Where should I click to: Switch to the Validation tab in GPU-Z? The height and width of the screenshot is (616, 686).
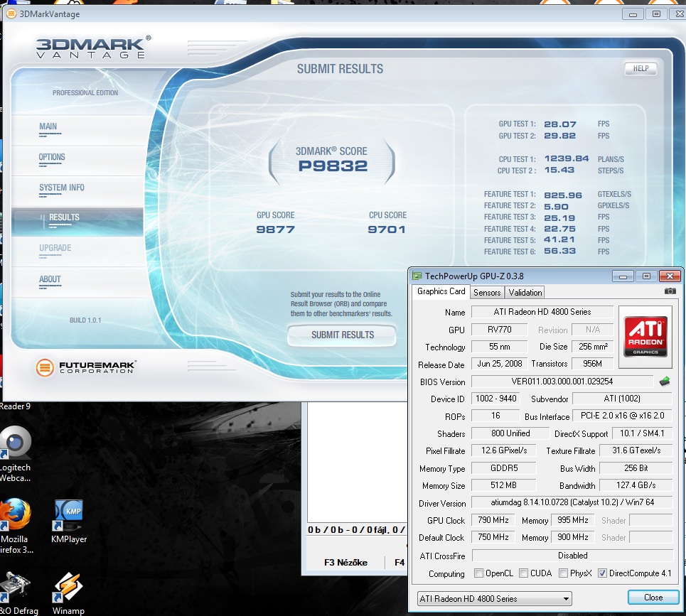[525, 293]
